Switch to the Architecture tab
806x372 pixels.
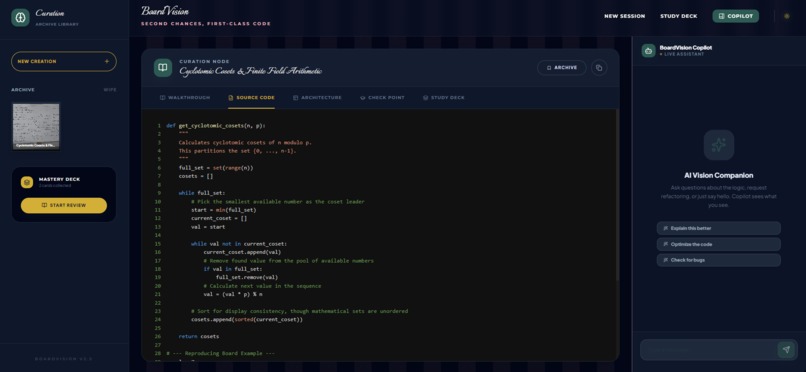click(317, 98)
